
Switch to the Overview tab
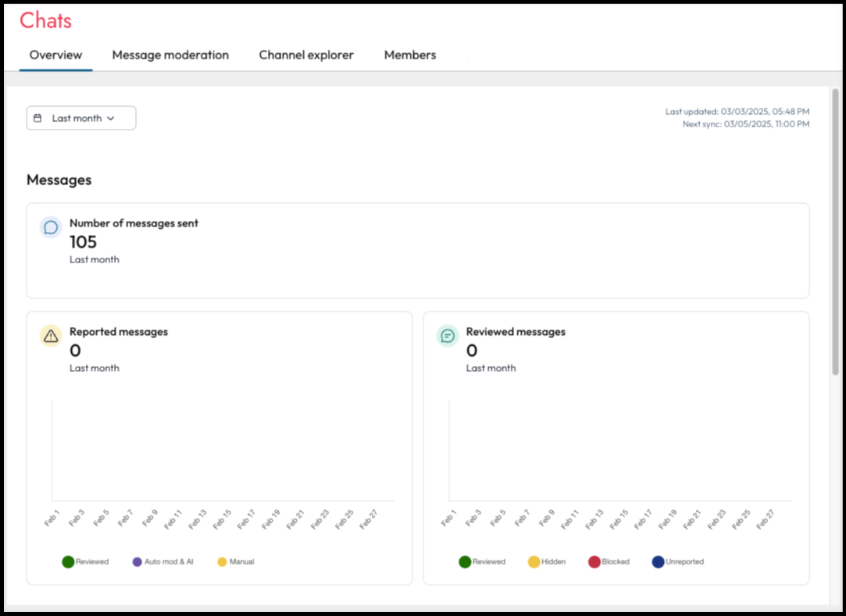point(55,55)
